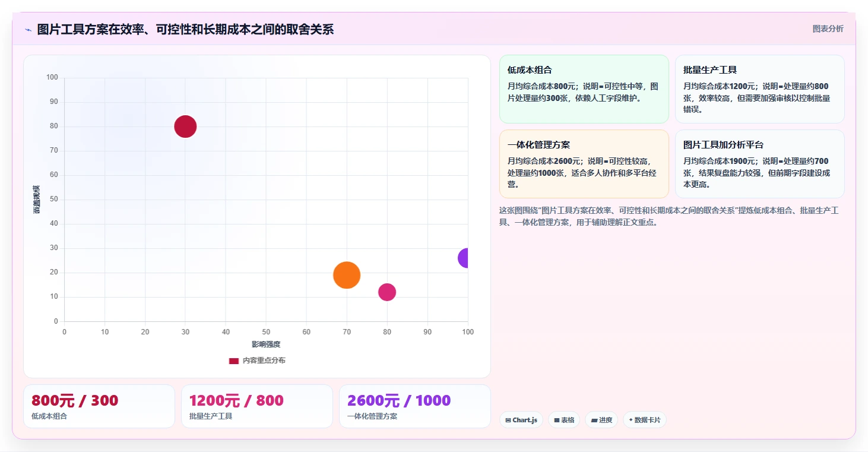Click the 800元 / 300 stat card
This screenshot has height=452, width=868.
point(99,406)
